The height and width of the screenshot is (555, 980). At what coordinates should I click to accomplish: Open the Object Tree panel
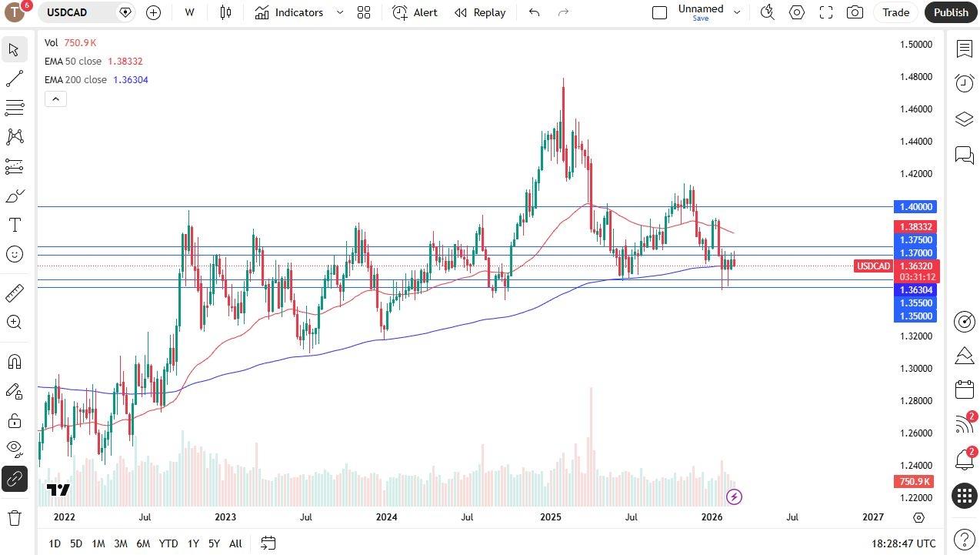965,119
